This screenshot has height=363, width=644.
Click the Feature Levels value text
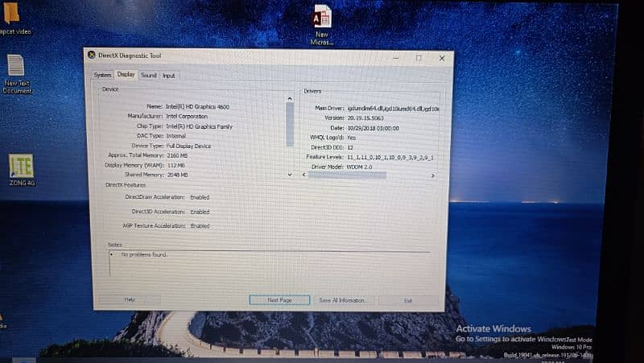(390, 157)
